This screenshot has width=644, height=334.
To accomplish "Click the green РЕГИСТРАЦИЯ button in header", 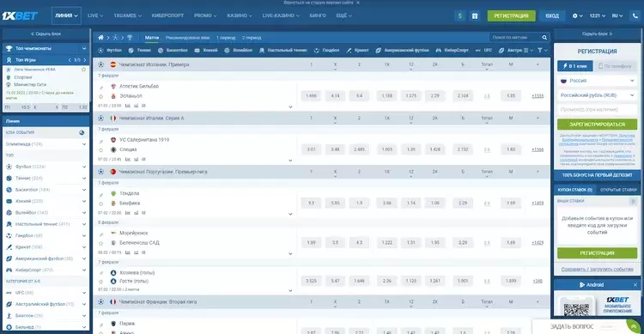I will coord(512,15).
